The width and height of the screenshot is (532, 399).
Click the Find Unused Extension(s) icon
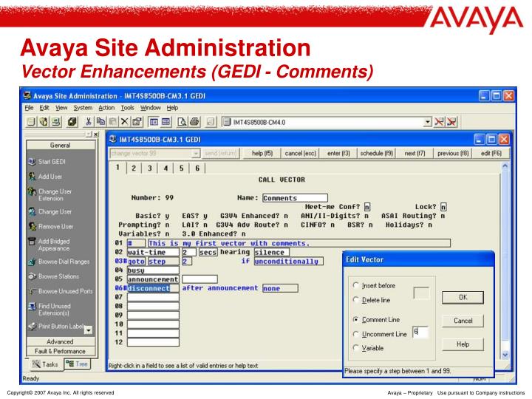(32, 307)
